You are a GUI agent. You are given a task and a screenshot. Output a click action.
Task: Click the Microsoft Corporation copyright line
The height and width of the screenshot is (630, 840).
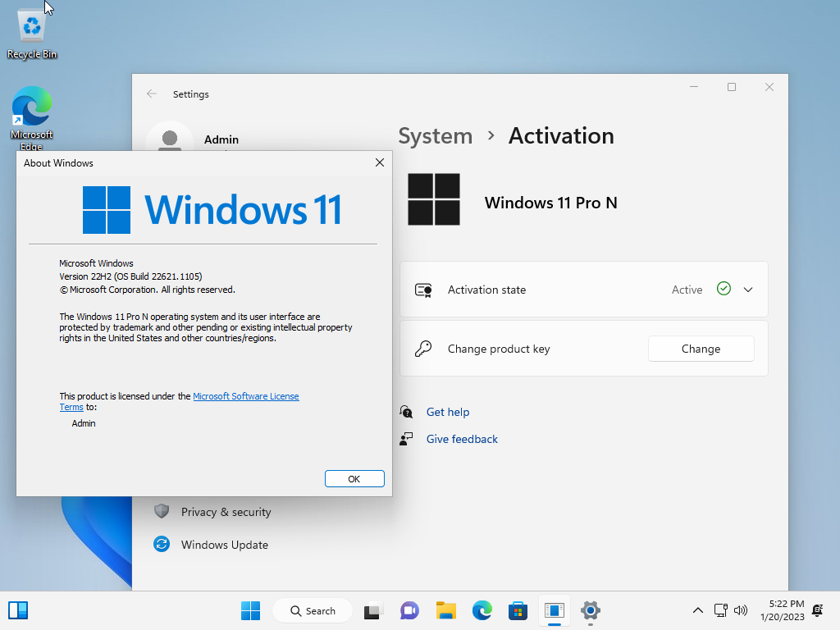tap(148, 290)
